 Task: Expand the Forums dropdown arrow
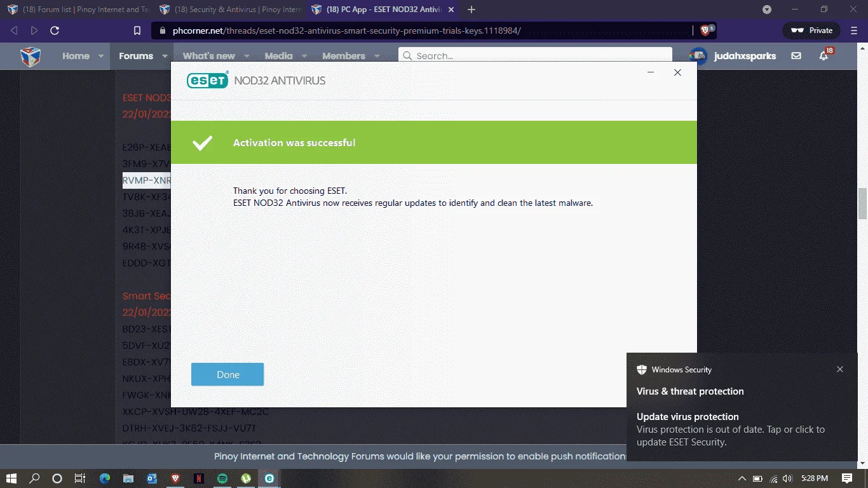coord(165,56)
